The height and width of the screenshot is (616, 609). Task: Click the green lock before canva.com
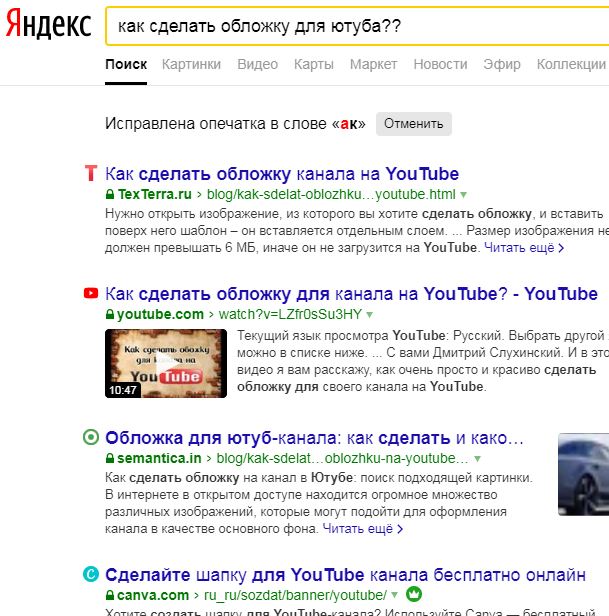110,595
